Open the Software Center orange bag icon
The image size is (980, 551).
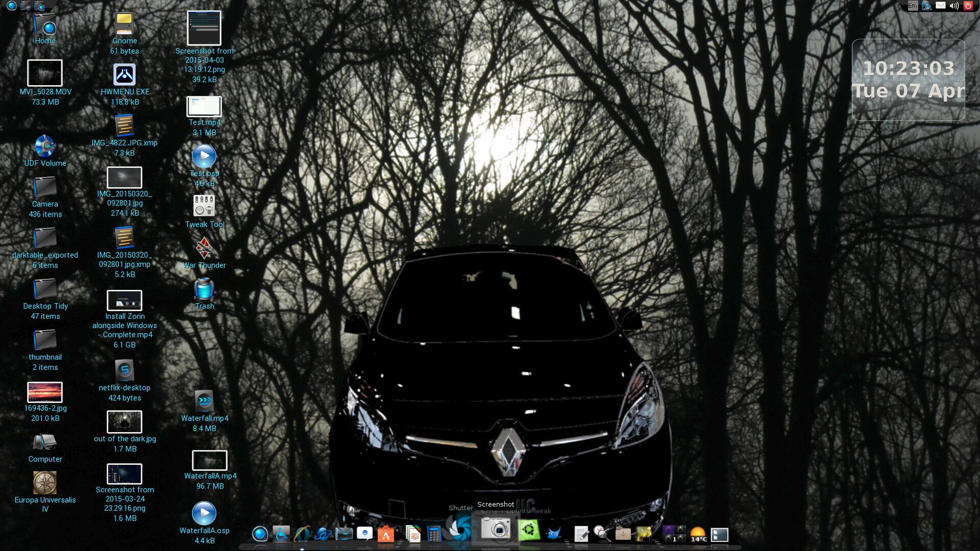pyautogui.click(x=386, y=534)
